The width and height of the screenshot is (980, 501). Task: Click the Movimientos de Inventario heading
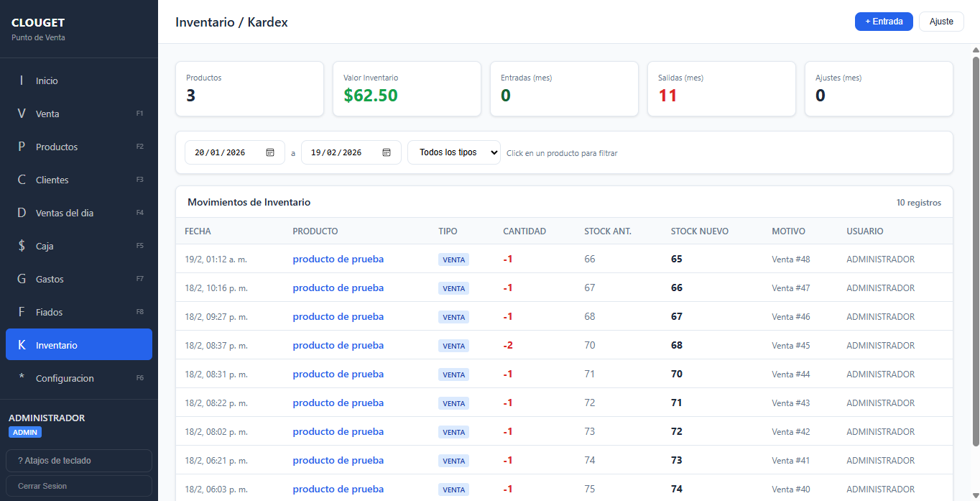point(249,202)
